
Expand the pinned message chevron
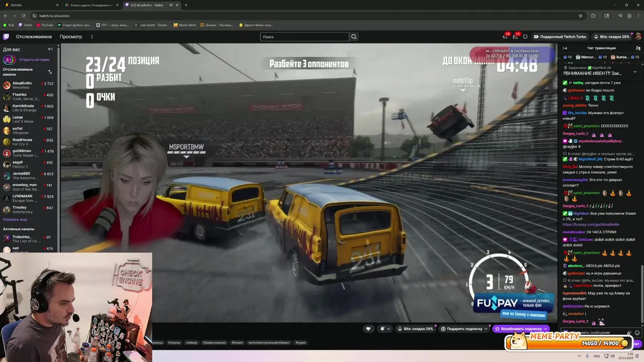click(x=634, y=71)
